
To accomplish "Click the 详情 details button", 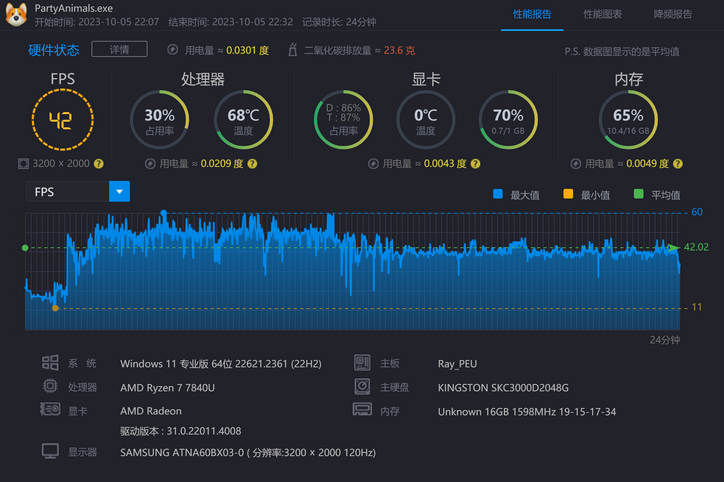I will (x=120, y=49).
